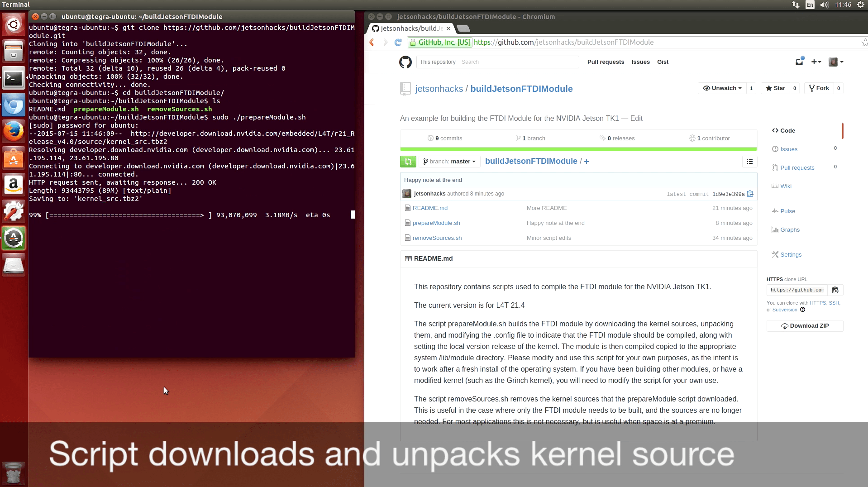Viewport: 868px width, 487px height.
Task: Bookmark the page with the star icon
Action: tap(864, 42)
